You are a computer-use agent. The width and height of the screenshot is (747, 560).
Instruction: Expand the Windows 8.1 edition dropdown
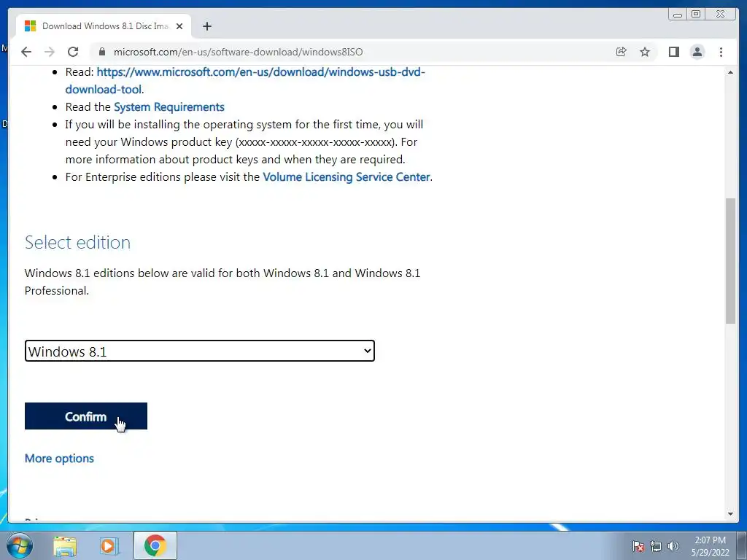coord(200,351)
